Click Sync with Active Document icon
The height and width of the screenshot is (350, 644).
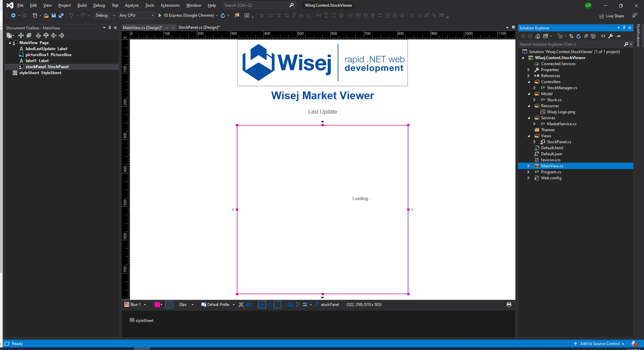pyautogui.click(x=571, y=36)
